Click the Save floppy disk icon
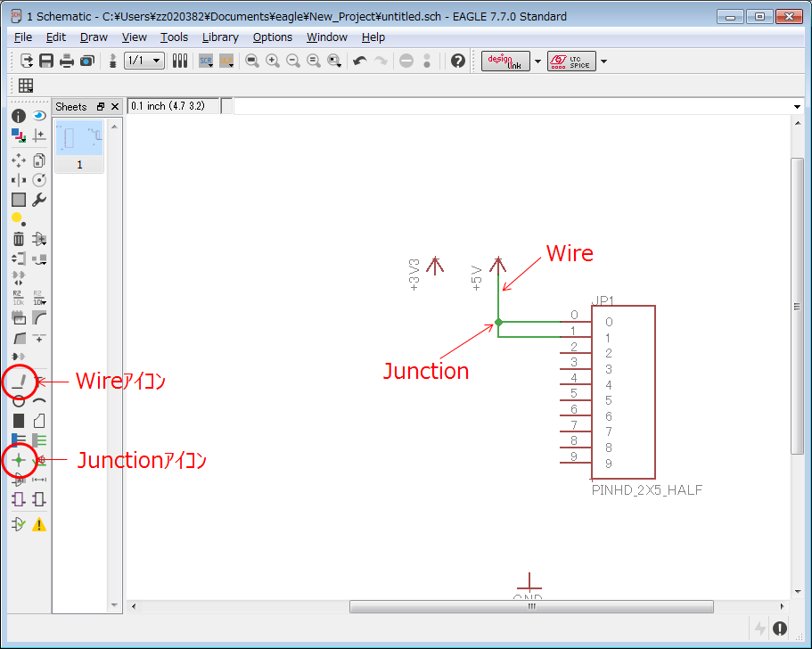This screenshot has height=649, width=812. coord(46,61)
